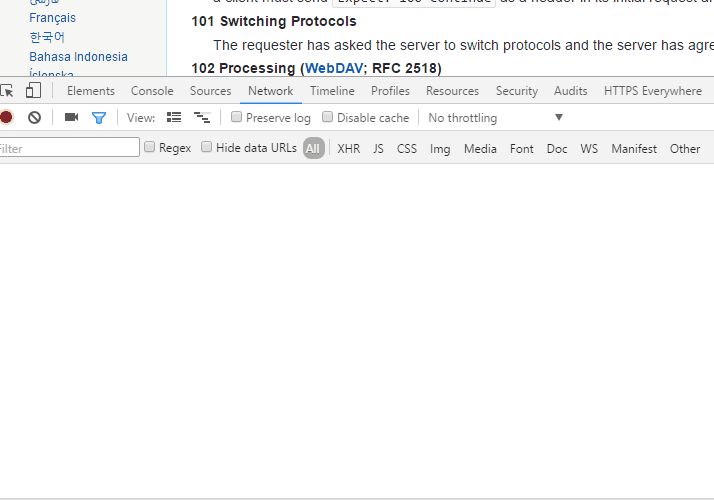Open the Console tab

pos(152,91)
